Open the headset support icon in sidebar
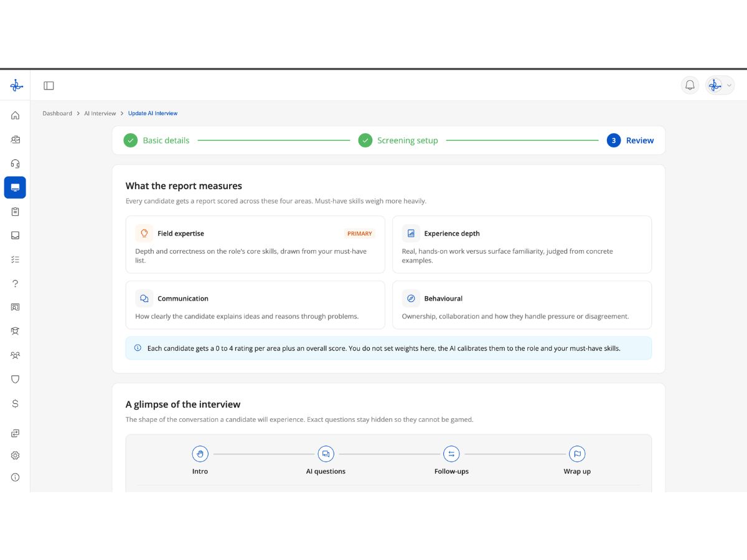Screen dimensions: 747x560 [15, 164]
